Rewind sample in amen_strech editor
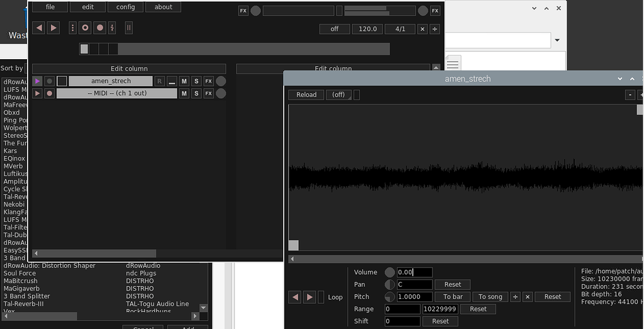Image resolution: width=644 pixels, height=329 pixels. click(x=296, y=297)
